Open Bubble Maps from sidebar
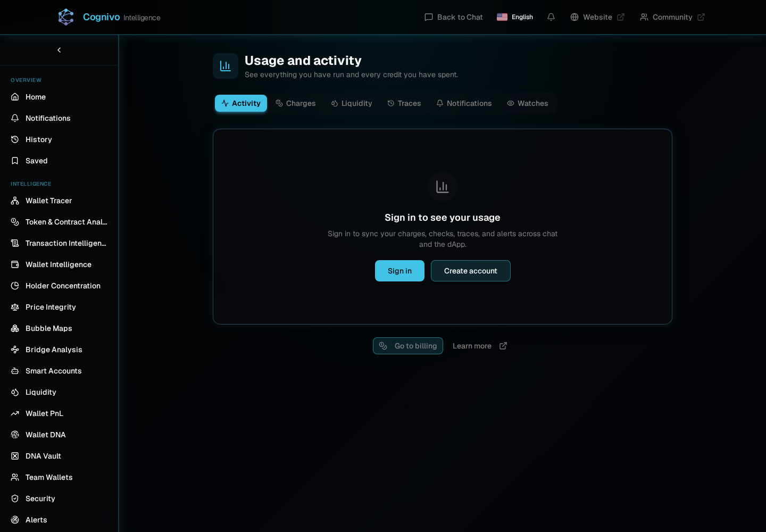766x532 pixels. tap(59, 328)
